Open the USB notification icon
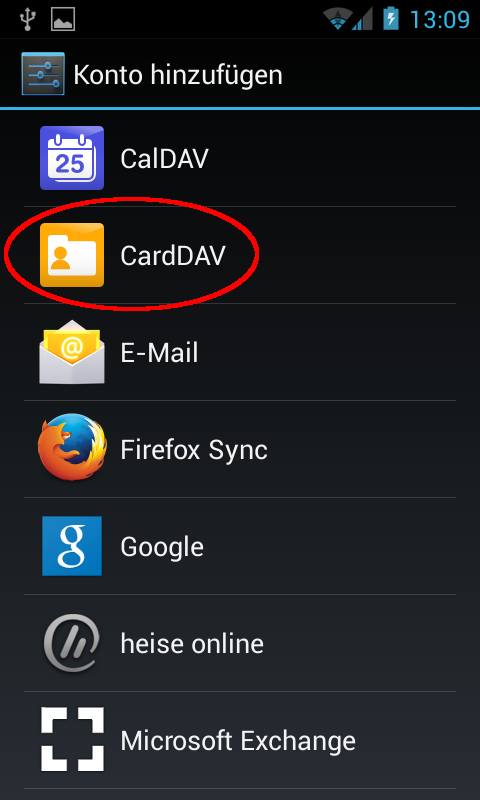The height and width of the screenshot is (800, 480). click(26, 19)
